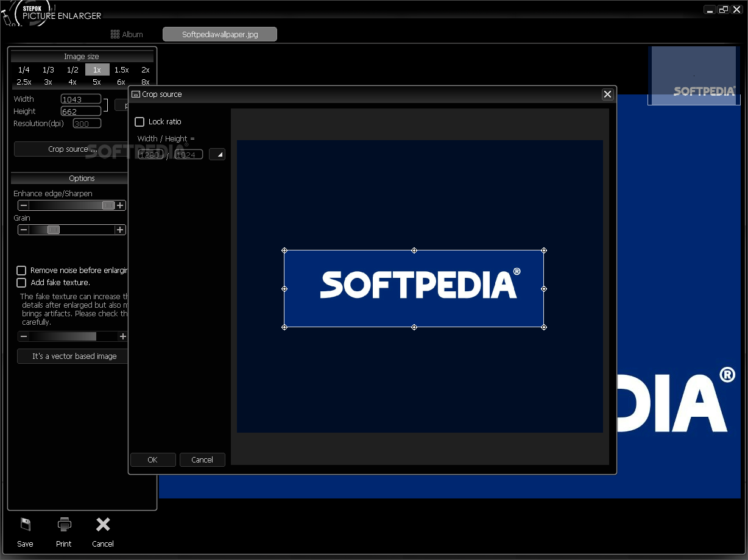
Task: Click plus icon on Enhance edge/Sharpen slider
Action: pos(121,205)
